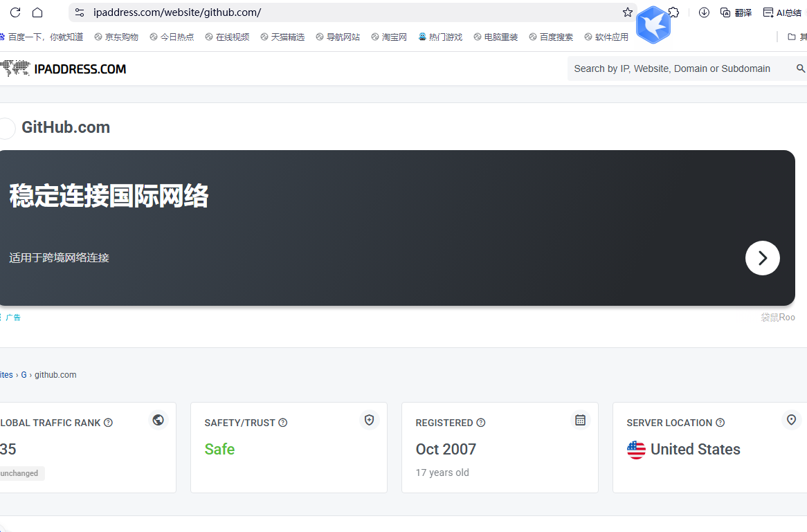Open 在线视频 bookmark
807x532 pixels.
coord(227,37)
